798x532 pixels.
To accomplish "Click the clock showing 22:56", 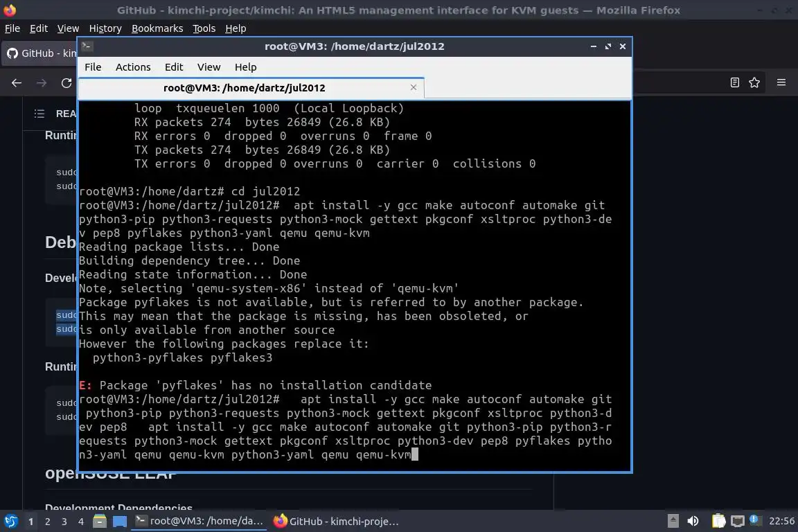I will (781, 521).
